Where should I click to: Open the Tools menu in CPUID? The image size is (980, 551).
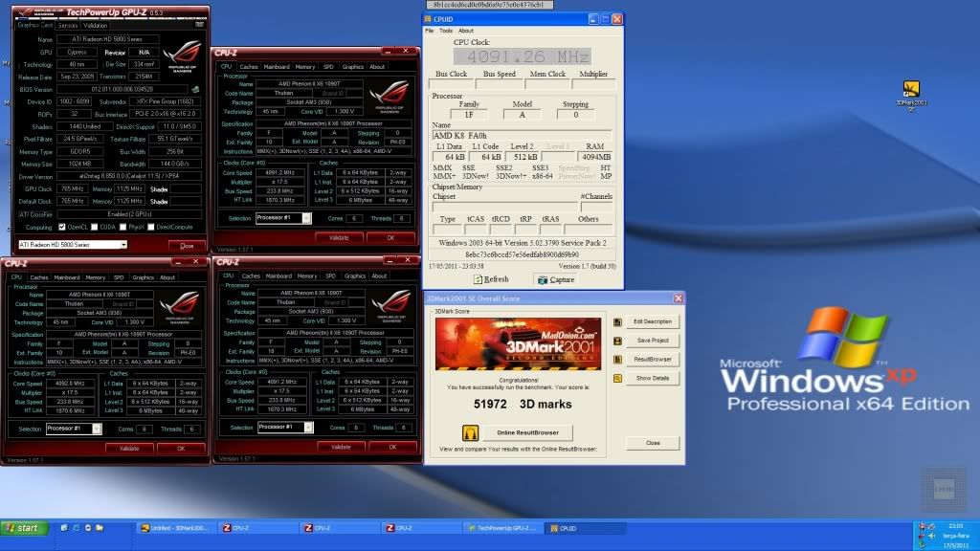[x=446, y=31]
